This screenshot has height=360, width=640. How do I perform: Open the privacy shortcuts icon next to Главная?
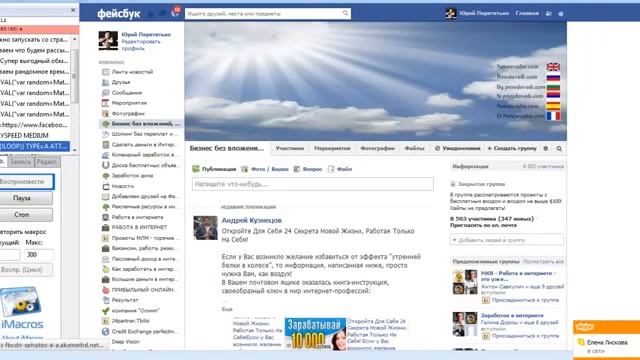[x=549, y=13]
